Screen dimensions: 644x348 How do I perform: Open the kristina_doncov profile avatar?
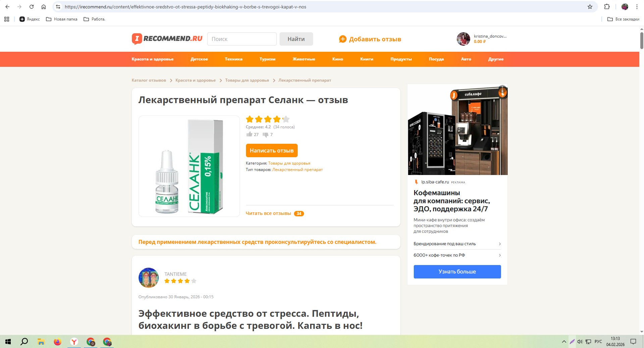point(463,39)
